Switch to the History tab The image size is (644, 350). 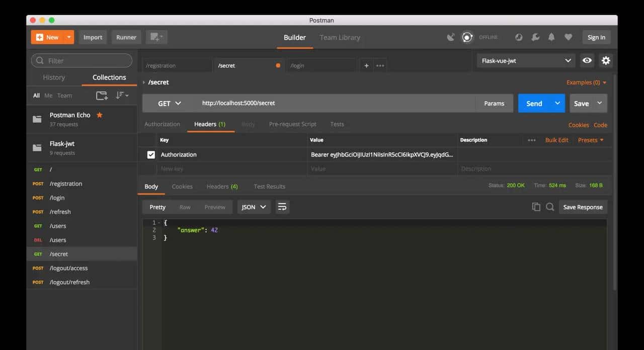click(x=54, y=77)
